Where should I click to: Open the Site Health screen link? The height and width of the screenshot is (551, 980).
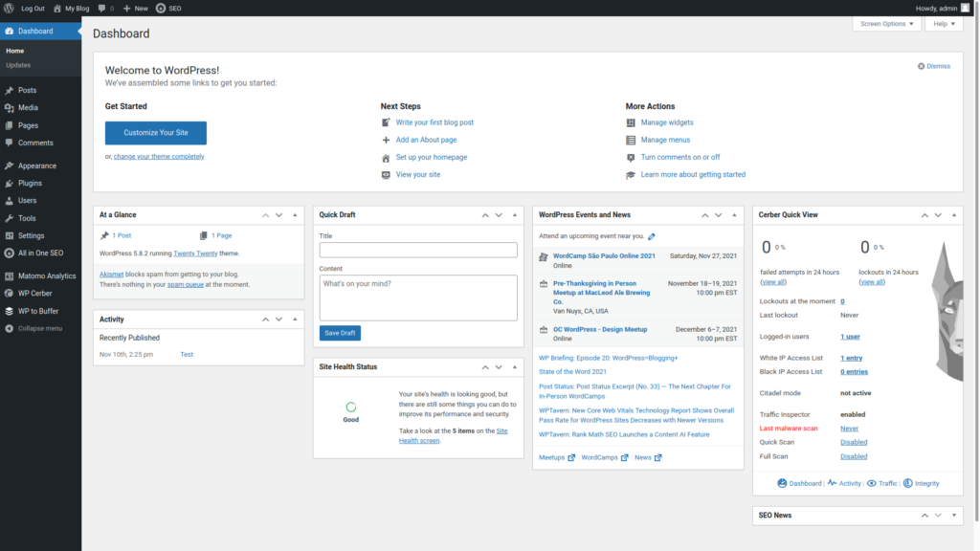tap(453, 436)
